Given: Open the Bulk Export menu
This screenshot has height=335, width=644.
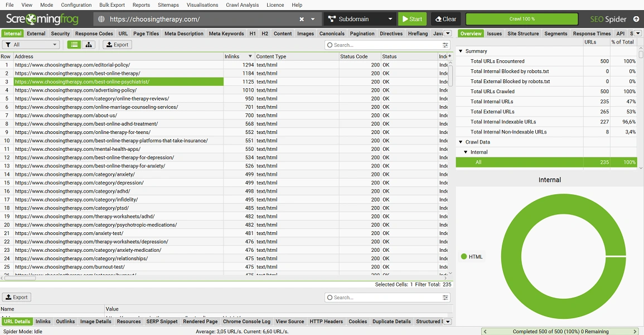Looking at the screenshot, I should [x=112, y=5].
